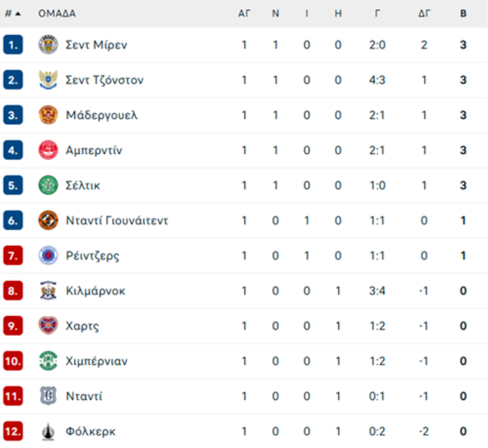
Task: Open the Σέλτικ team name link
Action: tap(83, 185)
